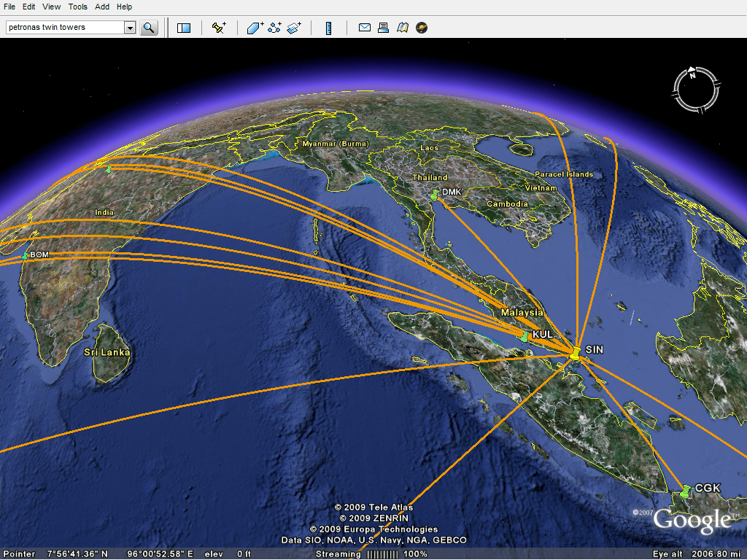This screenshot has height=560, width=747.
Task: Click the Streaming progress bar
Action: (x=382, y=554)
